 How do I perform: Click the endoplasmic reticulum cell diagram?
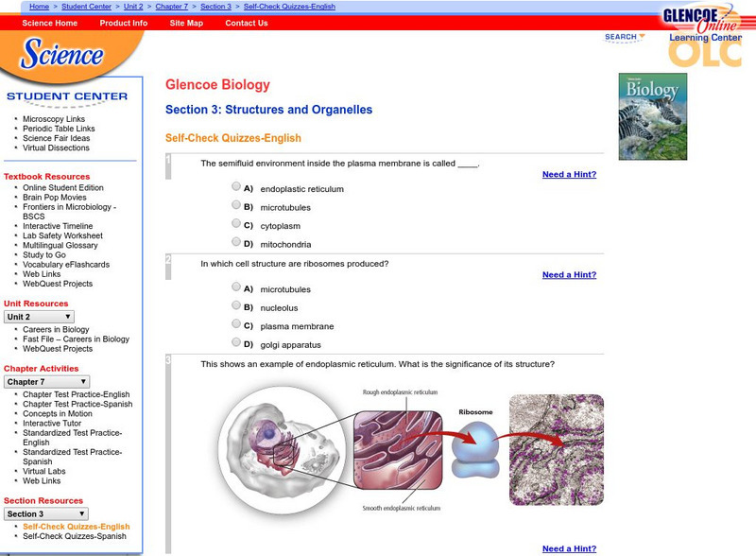click(410, 450)
